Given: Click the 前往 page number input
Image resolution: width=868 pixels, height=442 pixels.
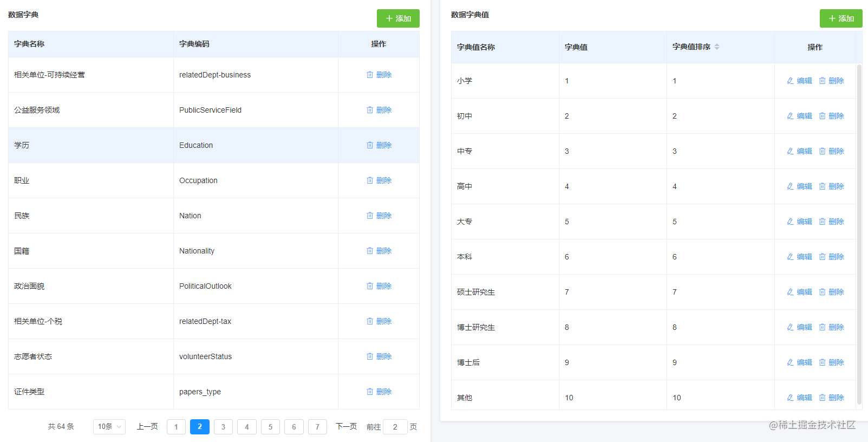Looking at the screenshot, I should click(395, 427).
